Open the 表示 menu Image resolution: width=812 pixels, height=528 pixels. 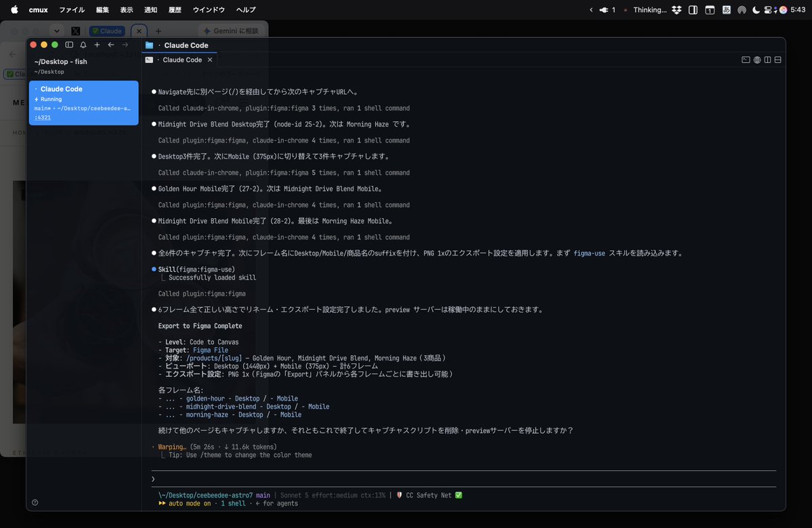point(127,9)
